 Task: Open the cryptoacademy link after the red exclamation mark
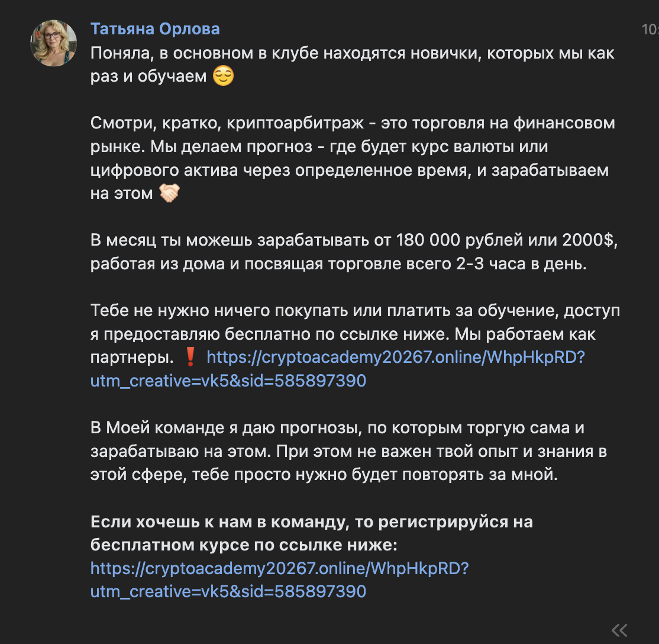[395, 358]
